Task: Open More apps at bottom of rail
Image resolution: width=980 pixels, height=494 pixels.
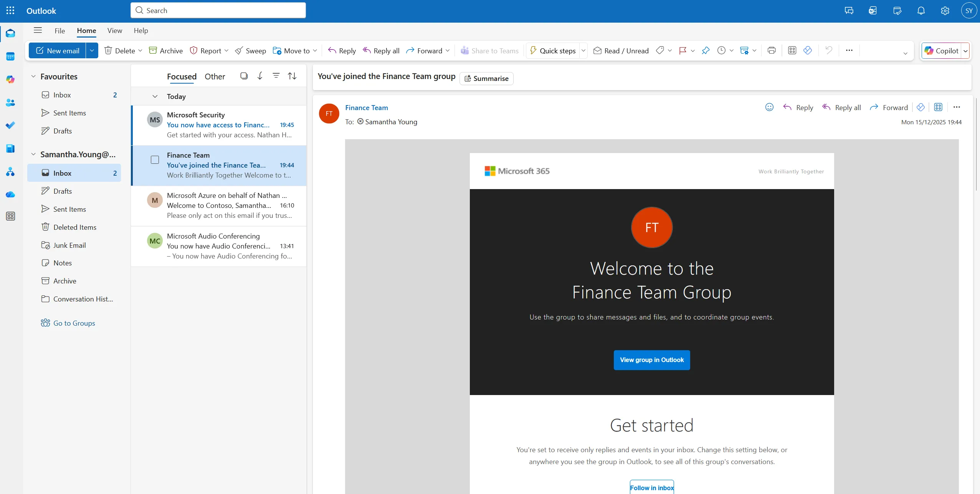Action: (10, 216)
